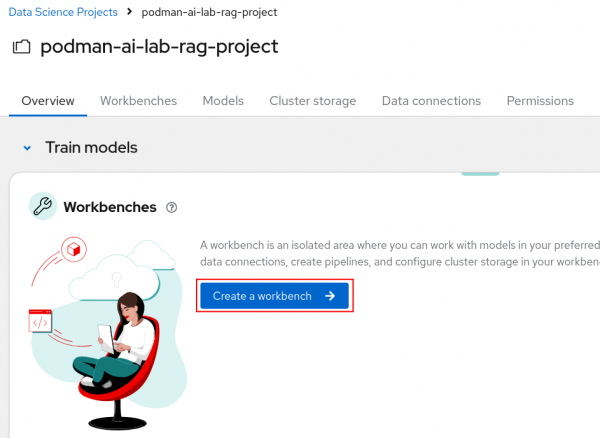Image resolution: width=600 pixels, height=438 pixels.
Task: Open the Permissions tab
Action: tap(540, 101)
